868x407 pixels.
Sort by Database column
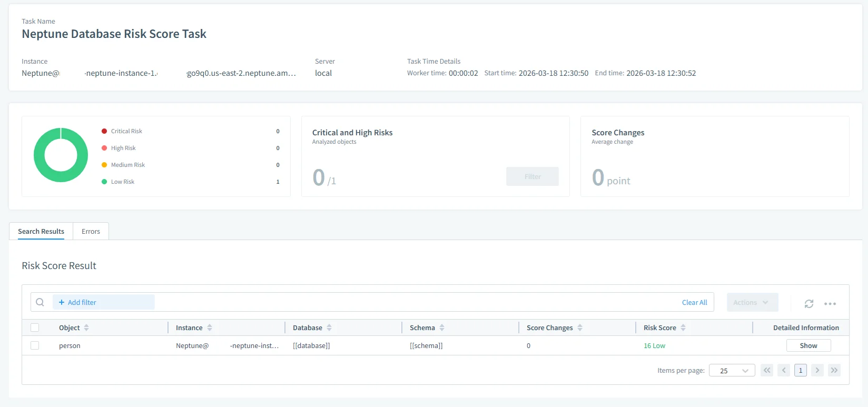[329, 327]
